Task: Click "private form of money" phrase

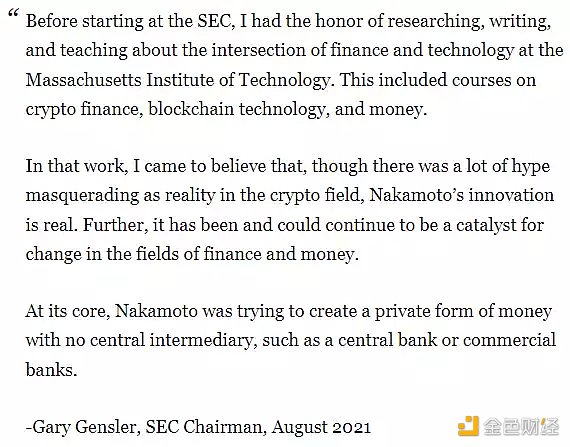Action: (463, 312)
